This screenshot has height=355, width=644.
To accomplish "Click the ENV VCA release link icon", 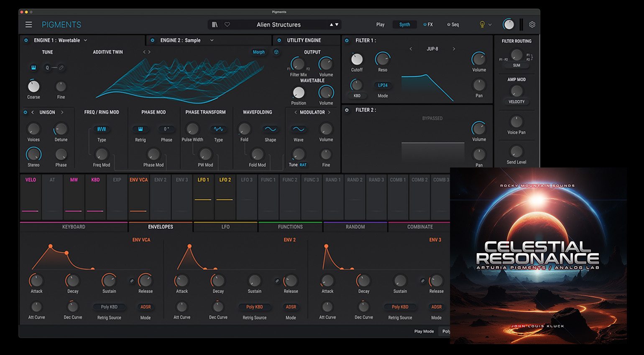I will tap(132, 281).
